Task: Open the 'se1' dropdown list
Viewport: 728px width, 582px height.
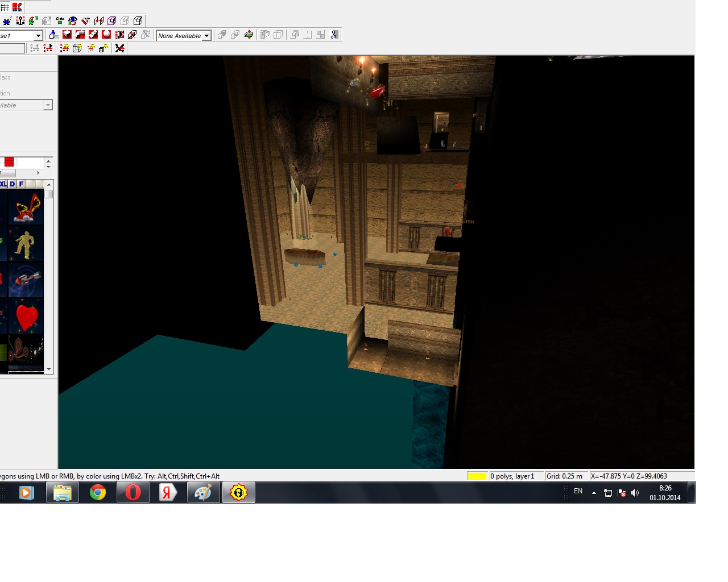Action: (38, 35)
